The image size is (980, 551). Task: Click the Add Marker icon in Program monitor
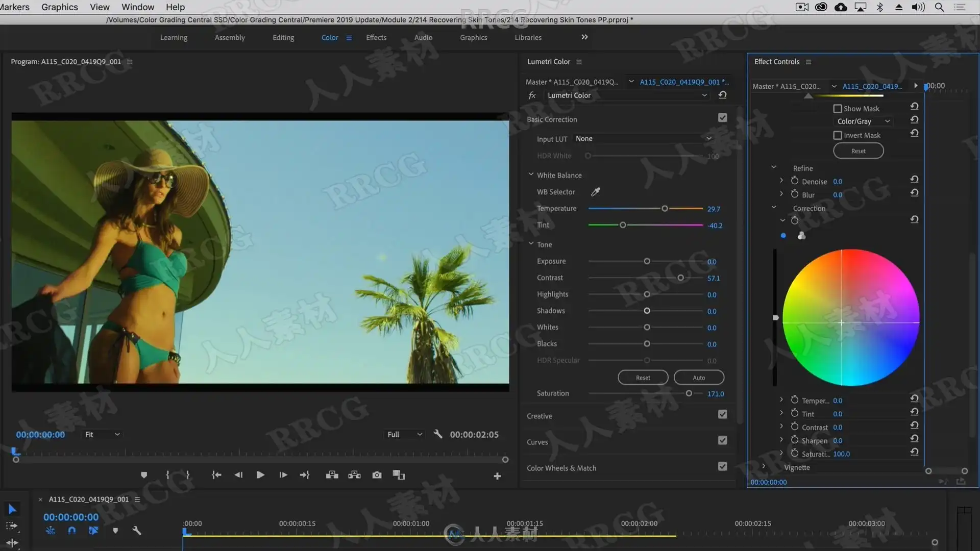click(x=144, y=475)
